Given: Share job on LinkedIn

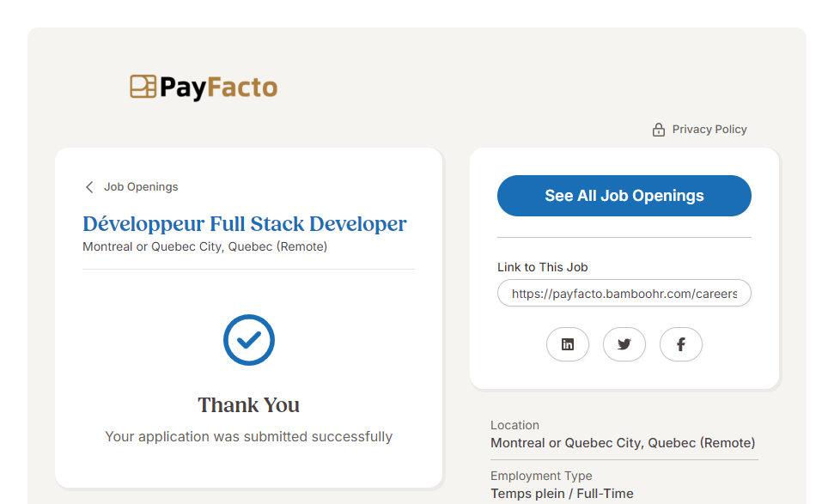Looking at the screenshot, I should (x=567, y=344).
